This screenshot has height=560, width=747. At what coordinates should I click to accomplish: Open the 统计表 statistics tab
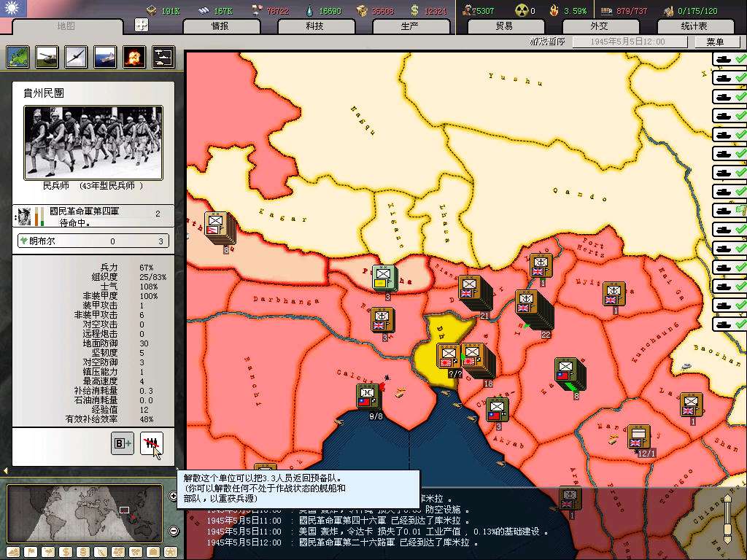pyautogui.click(x=694, y=26)
